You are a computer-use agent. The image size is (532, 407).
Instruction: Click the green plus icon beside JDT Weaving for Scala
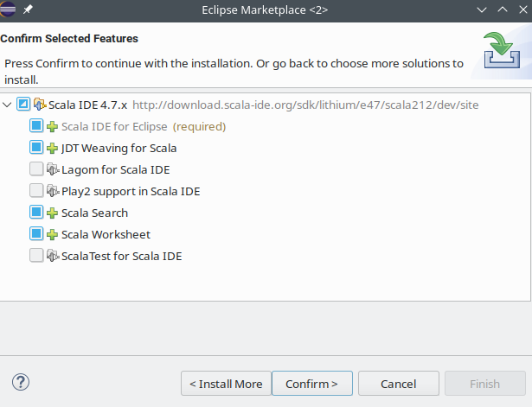(52, 149)
